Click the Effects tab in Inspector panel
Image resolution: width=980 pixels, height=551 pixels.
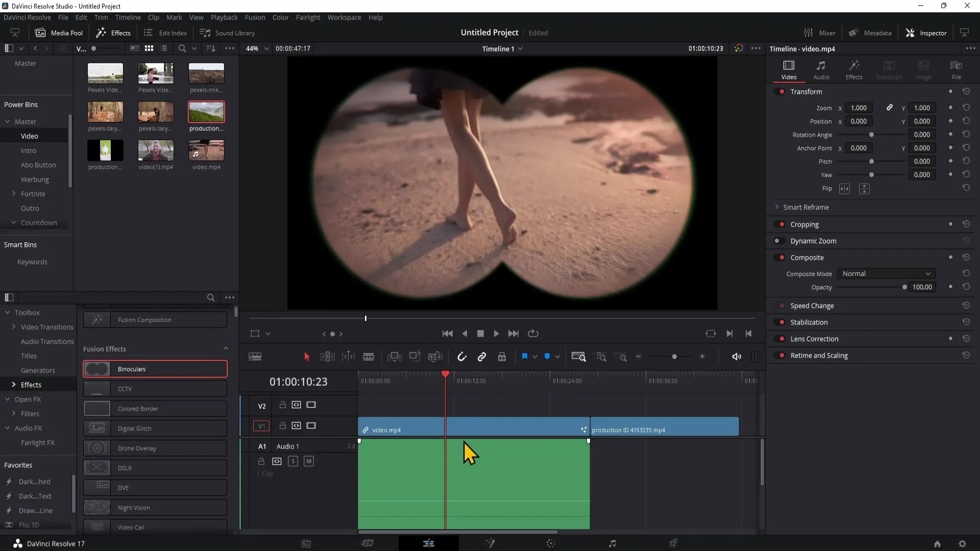[854, 69]
